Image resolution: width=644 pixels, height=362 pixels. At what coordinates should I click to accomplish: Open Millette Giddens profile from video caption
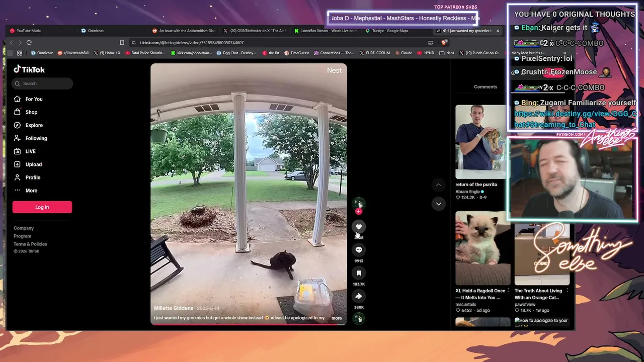(x=174, y=308)
